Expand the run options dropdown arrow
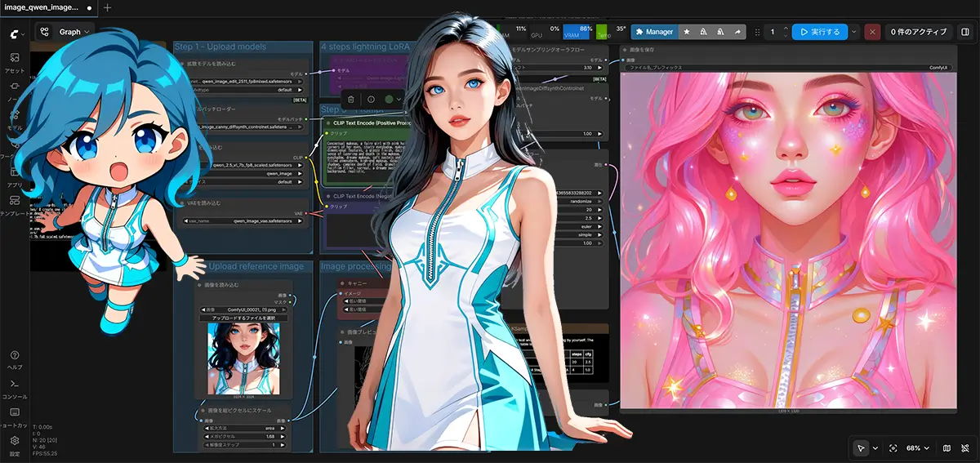Image resolution: width=980 pixels, height=463 pixels. (854, 32)
